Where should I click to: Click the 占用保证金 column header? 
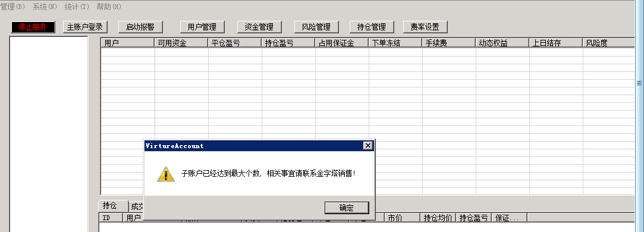coord(342,43)
